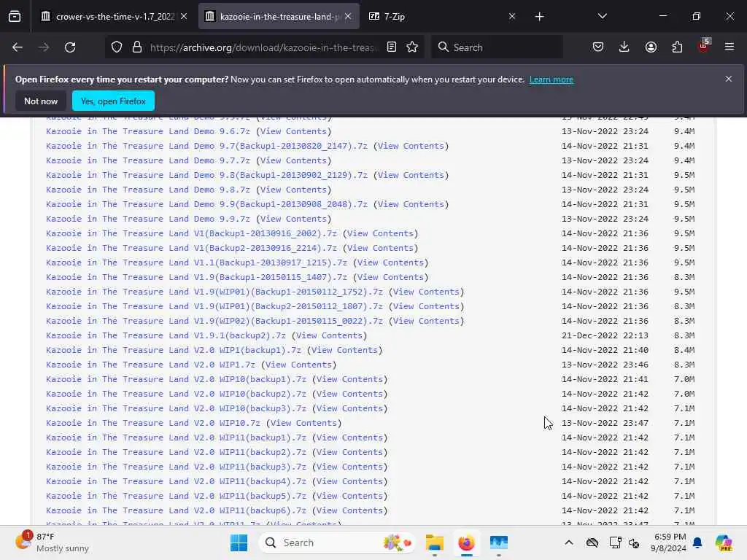The width and height of the screenshot is (747, 560).
Task: Open Firefox account icon
Action: pyautogui.click(x=651, y=47)
